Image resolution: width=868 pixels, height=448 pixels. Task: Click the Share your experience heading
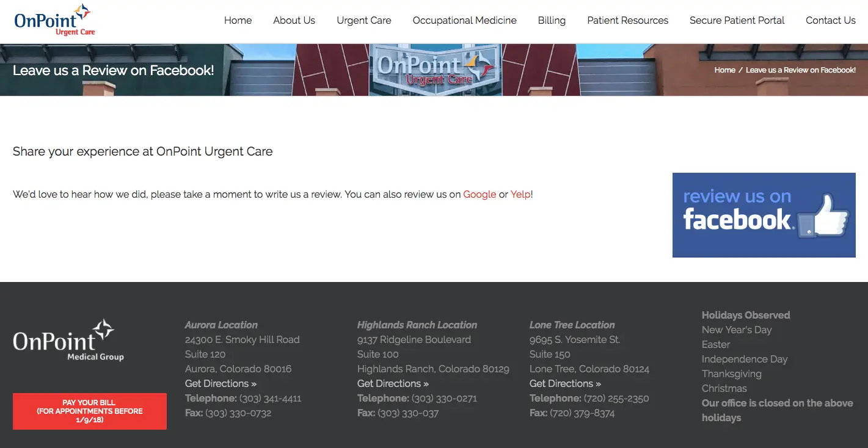pyautogui.click(x=143, y=151)
